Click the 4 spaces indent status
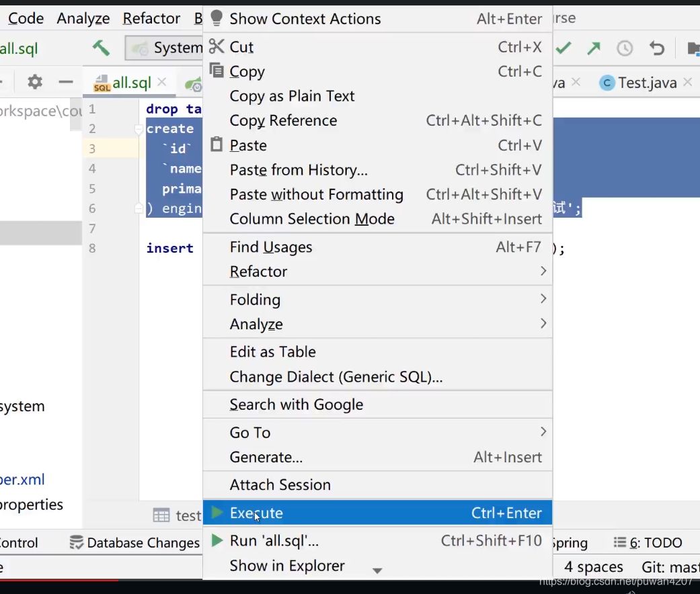This screenshot has height=594, width=700. point(593,567)
